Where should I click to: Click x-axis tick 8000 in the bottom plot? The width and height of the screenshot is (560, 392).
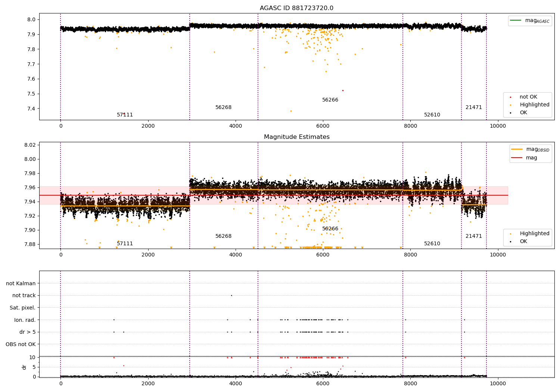(411, 383)
